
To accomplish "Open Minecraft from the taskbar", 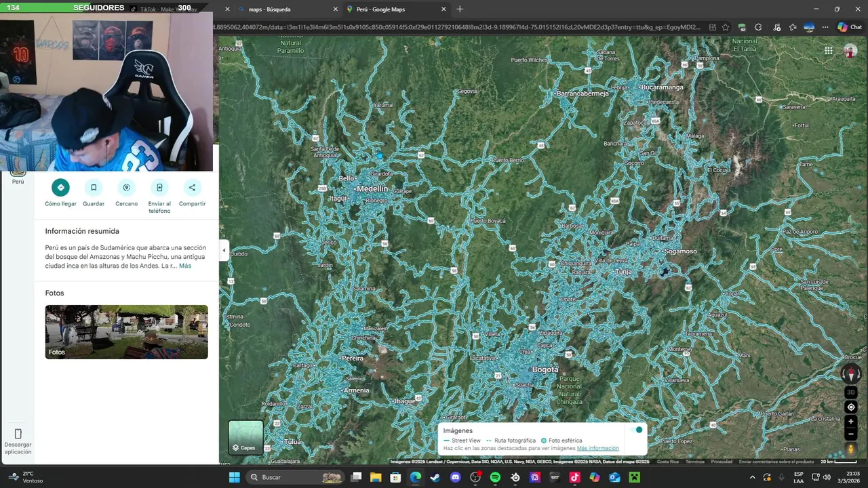I will 635,477.
